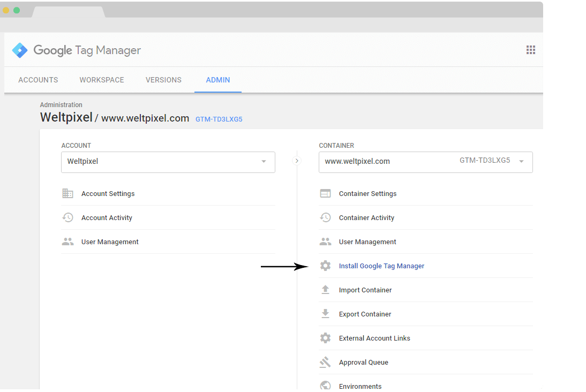Switch to the WORKSPACE tab
This screenshot has height=392, width=586.
coord(101,79)
